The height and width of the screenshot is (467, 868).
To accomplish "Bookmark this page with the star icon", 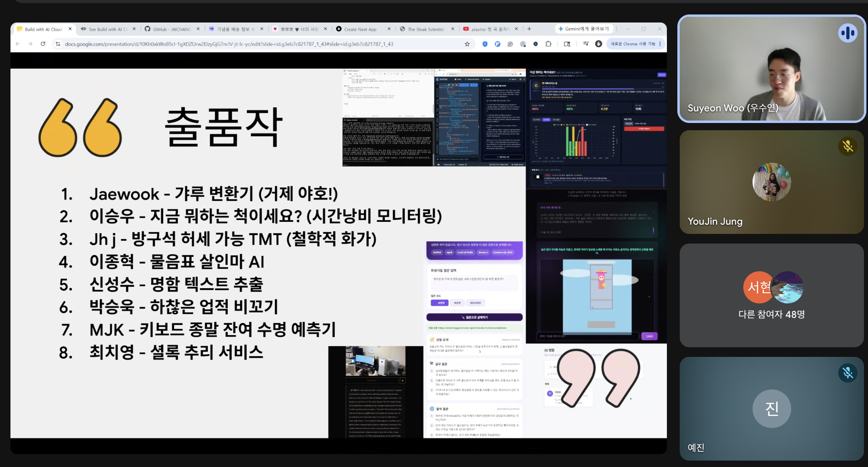I will tap(467, 44).
